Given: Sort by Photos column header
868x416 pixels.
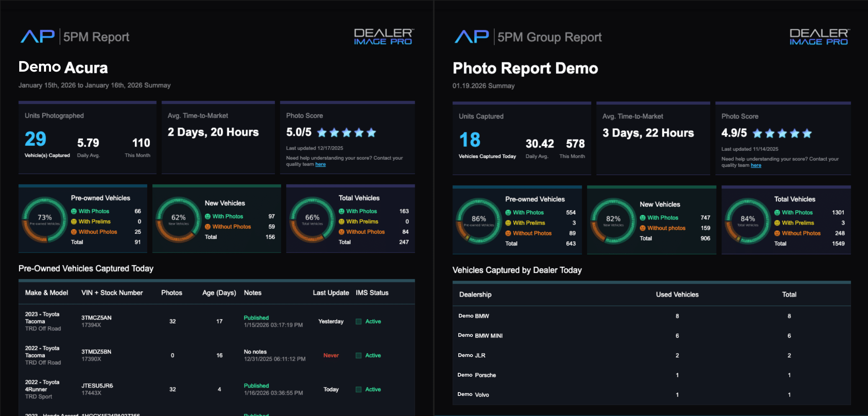Looking at the screenshot, I should click(x=172, y=293).
